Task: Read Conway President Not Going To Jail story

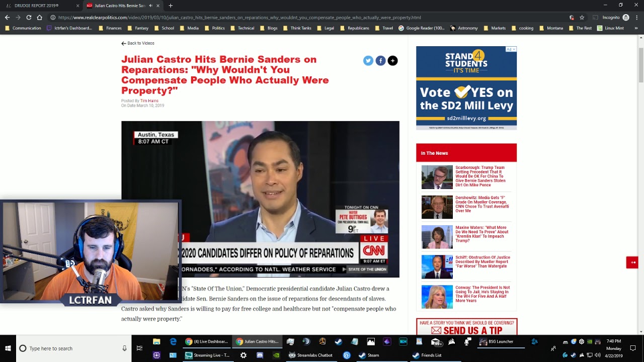Action: 482,294
